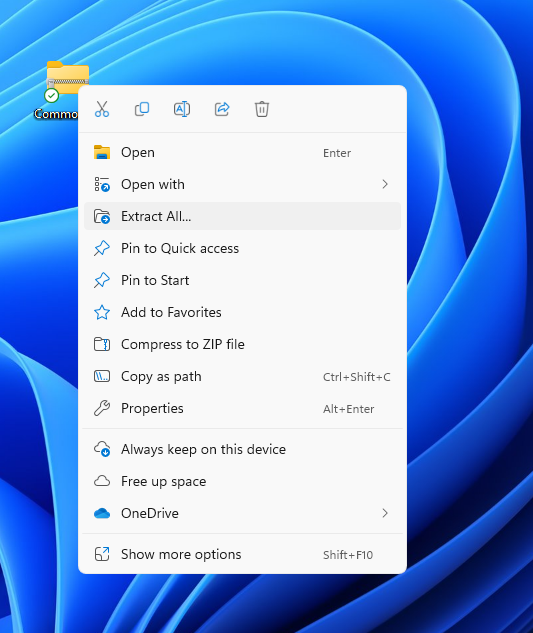Select Copy as path
The width and height of the screenshot is (533, 633).
coord(242,376)
